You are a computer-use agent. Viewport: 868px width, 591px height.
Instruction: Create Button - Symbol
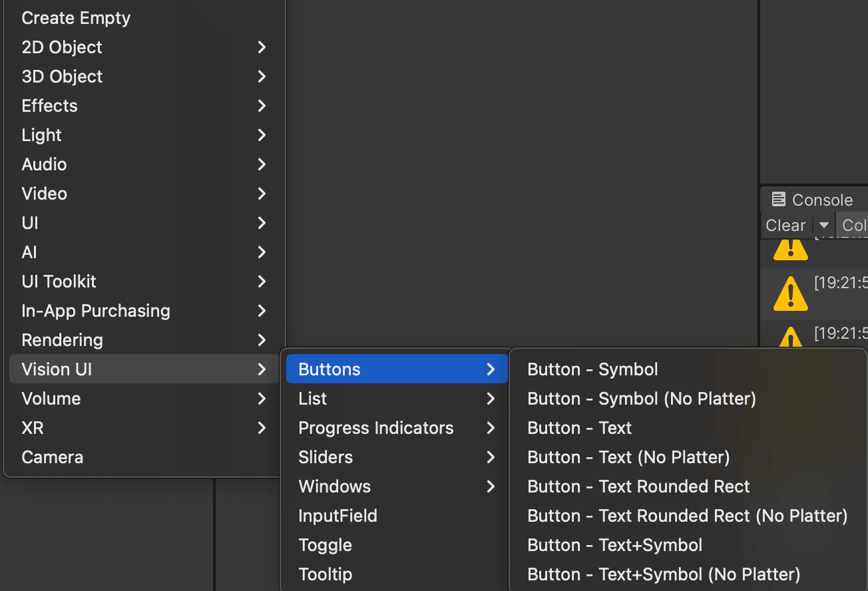click(x=690, y=369)
